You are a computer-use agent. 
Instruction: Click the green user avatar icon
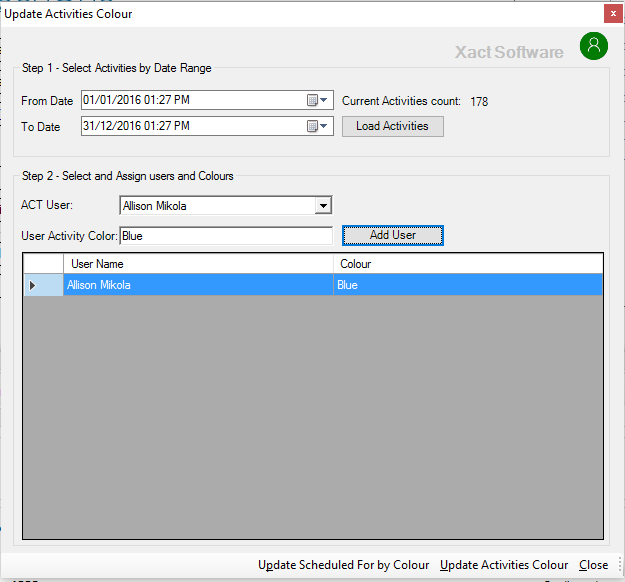(x=594, y=46)
